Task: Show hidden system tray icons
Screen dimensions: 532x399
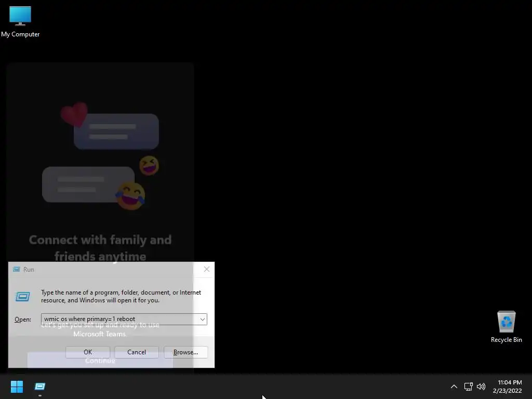Action: pos(454,387)
